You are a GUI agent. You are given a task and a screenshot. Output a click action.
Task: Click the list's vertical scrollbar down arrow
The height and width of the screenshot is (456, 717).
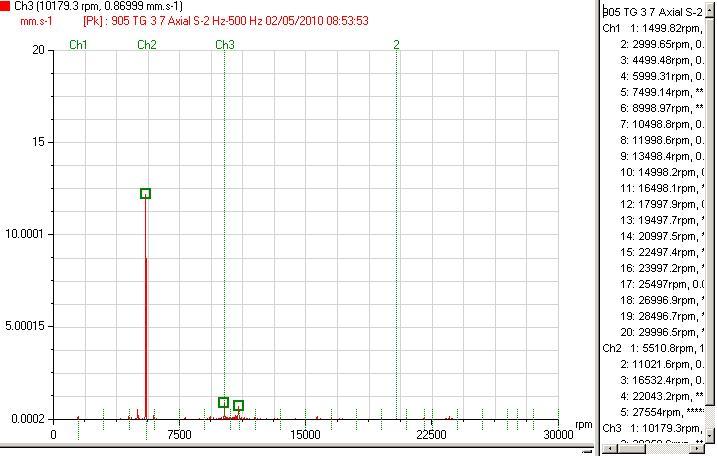click(710, 433)
